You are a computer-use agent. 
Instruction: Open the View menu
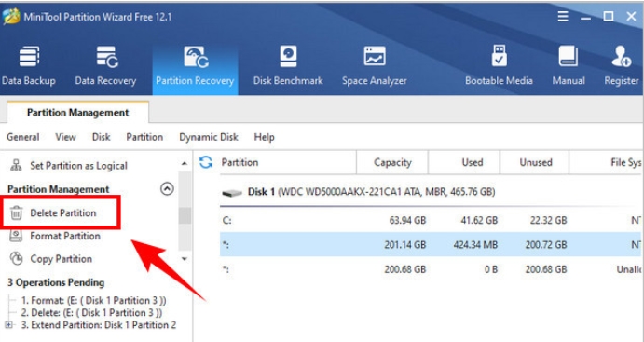click(66, 137)
